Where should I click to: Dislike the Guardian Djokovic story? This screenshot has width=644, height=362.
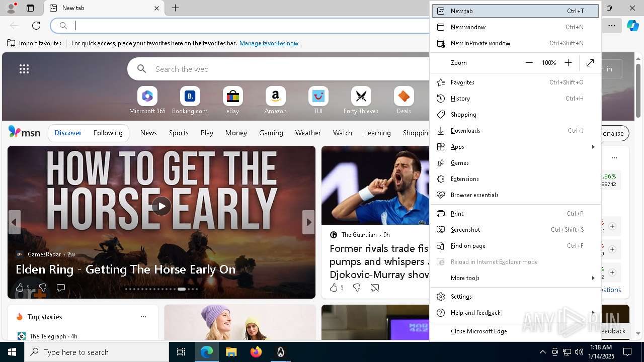point(357,288)
